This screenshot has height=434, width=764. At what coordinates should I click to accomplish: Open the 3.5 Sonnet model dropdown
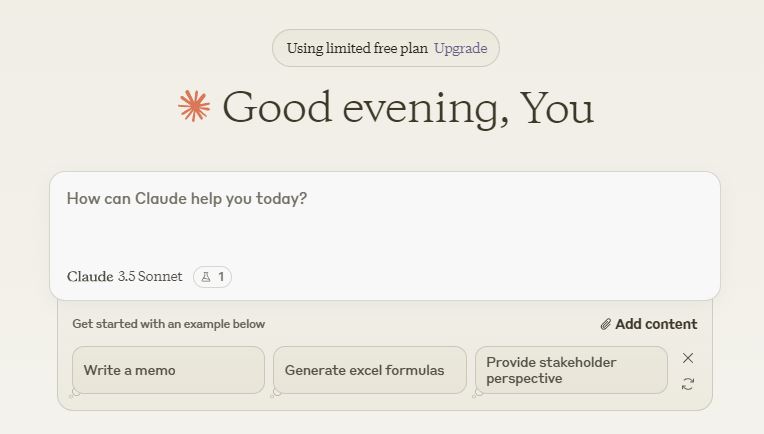[150, 277]
